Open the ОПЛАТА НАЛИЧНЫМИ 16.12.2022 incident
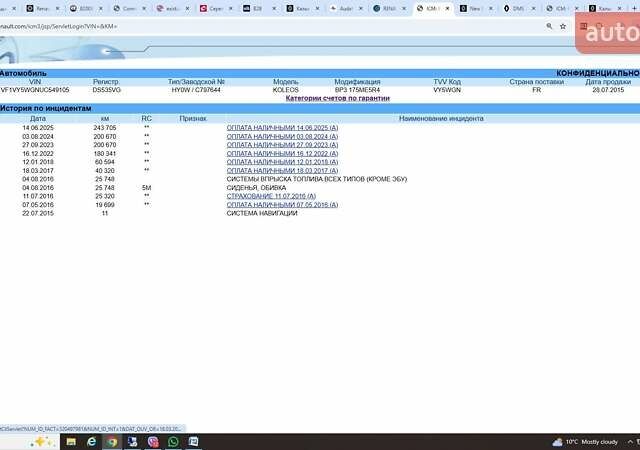The image size is (640, 450). (282, 153)
